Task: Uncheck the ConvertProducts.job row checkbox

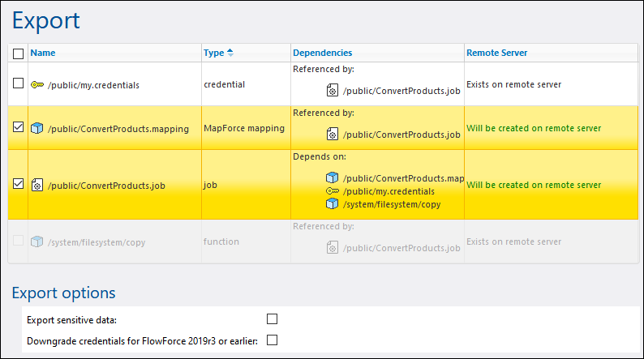Action: pos(19,184)
